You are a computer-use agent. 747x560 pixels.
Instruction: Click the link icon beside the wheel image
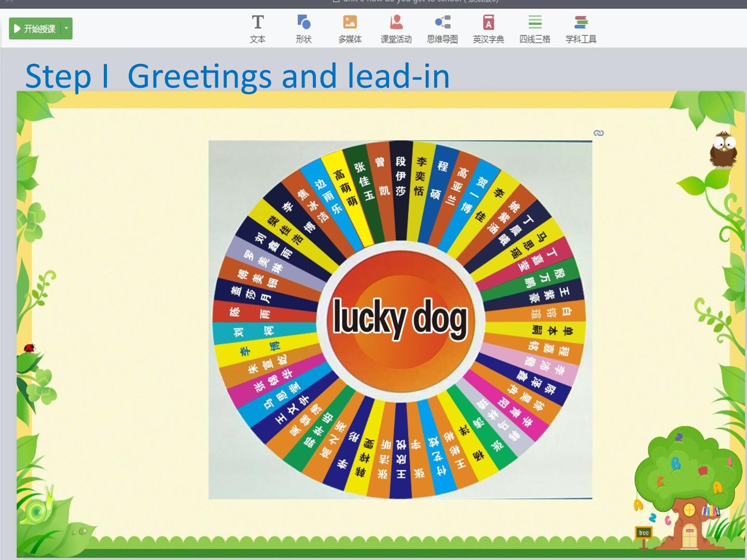coord(599,133)
